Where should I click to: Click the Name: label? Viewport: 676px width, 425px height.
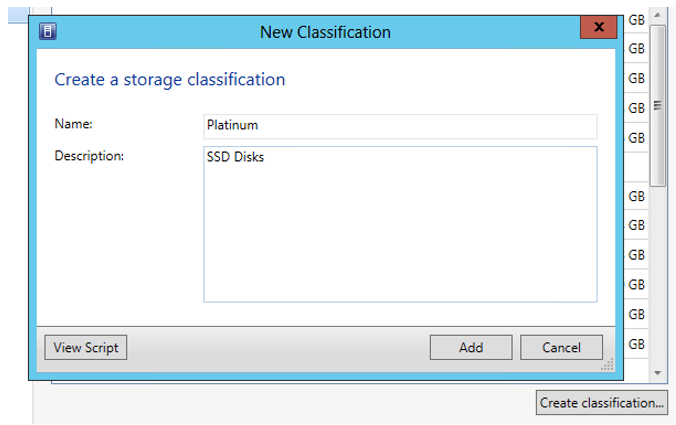tap(73, 124)
